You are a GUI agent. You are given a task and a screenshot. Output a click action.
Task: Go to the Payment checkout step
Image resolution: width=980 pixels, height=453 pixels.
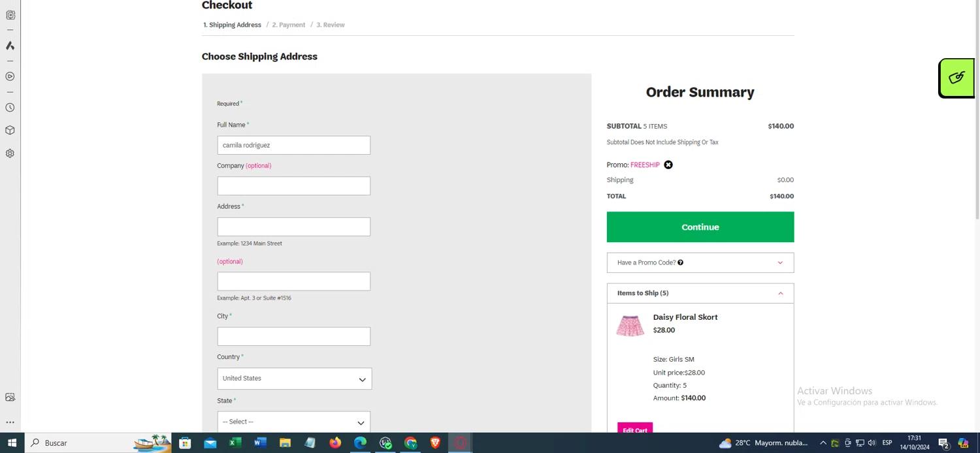pos(289,25)
